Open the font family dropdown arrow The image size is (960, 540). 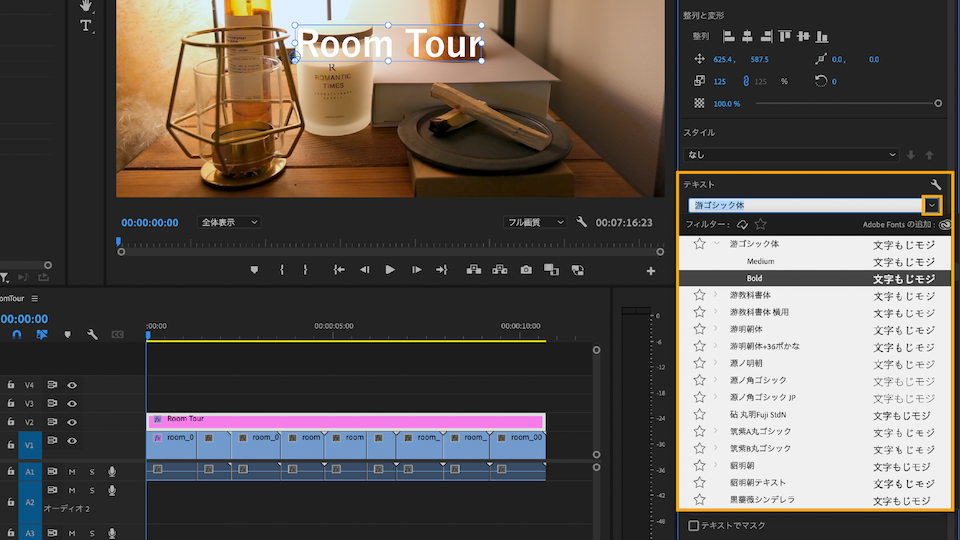click(x=932, y=205)
